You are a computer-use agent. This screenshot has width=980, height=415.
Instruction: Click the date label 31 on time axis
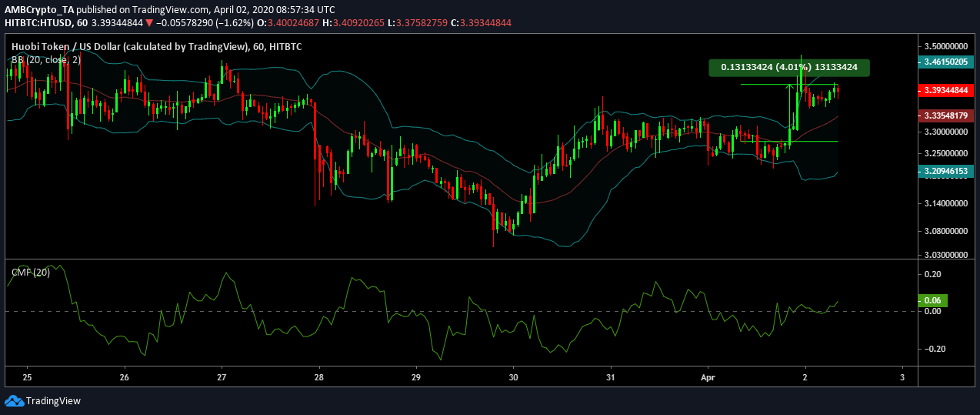pyautogui.click(x=611, y=378)
